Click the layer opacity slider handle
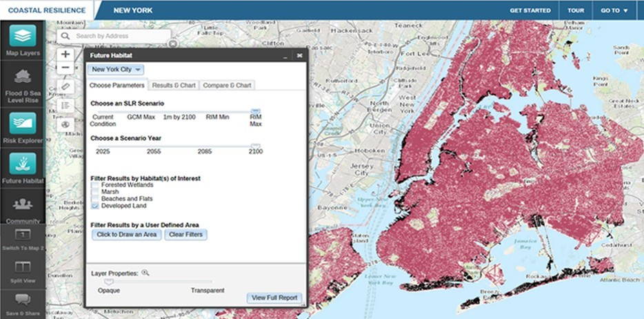The width and height of the screenshot is (644, 319). pyautogui.click(x=108, y=282)
